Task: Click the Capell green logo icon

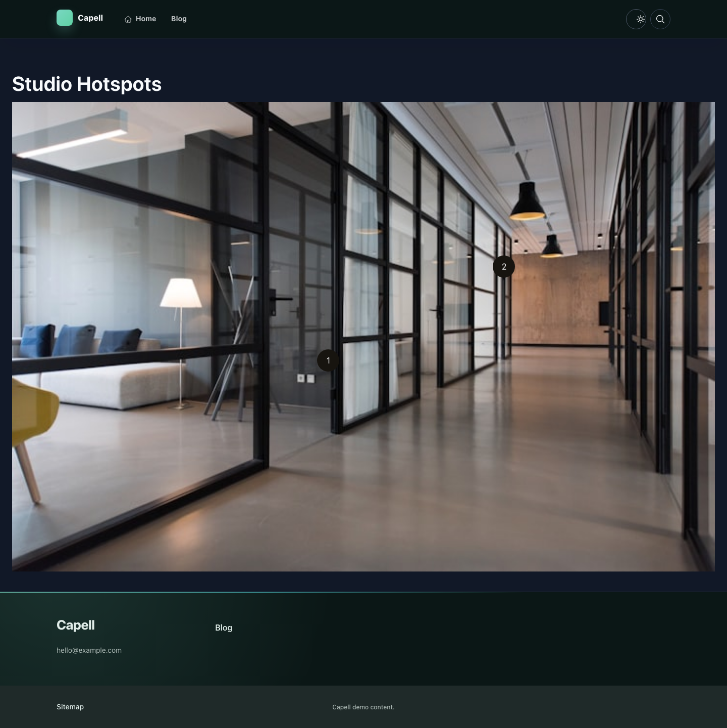Action: click(x=65, y=18)
